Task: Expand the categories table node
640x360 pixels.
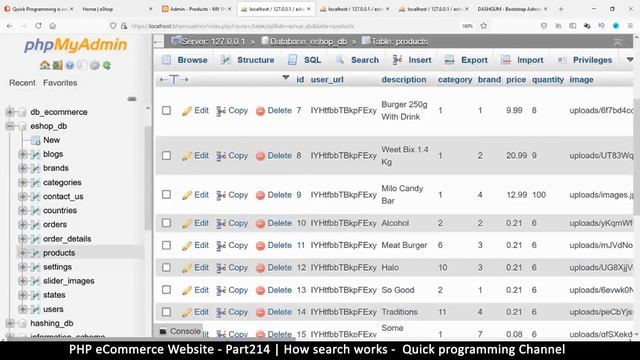Action: tap(23, 182)
